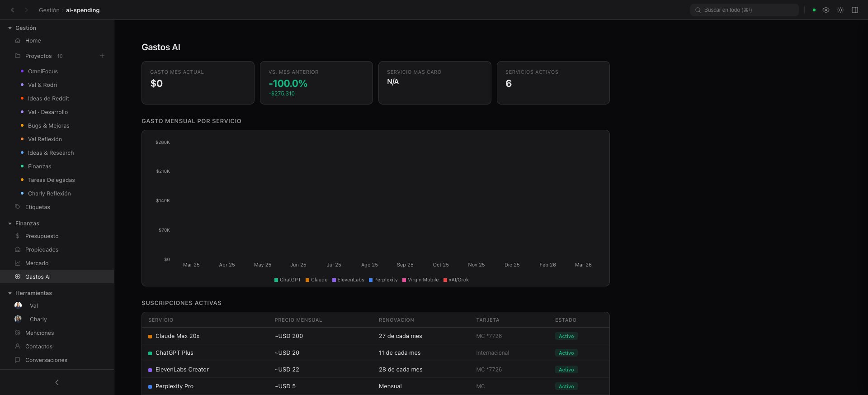
Task: Collapse the Finanzas section
Action: [x=10, y=224]
